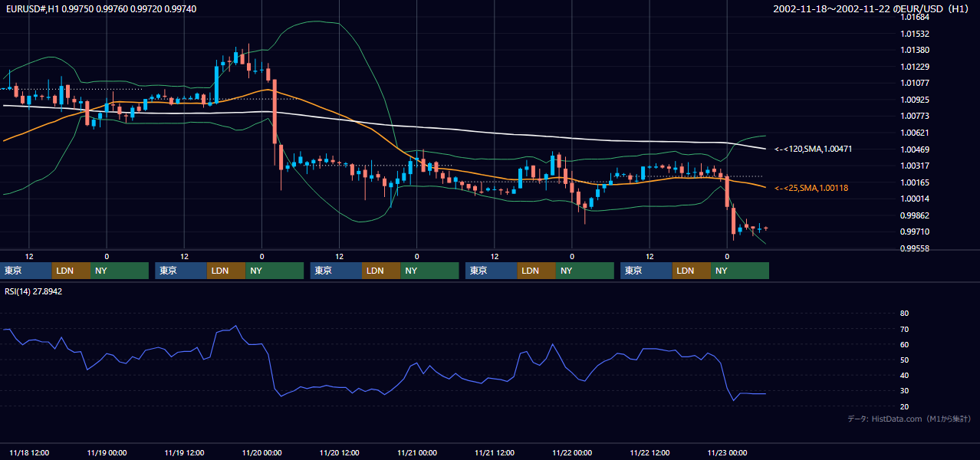Click price axis value 1.00773
Viewport: 980px width, 460px height.
[916, 116]
